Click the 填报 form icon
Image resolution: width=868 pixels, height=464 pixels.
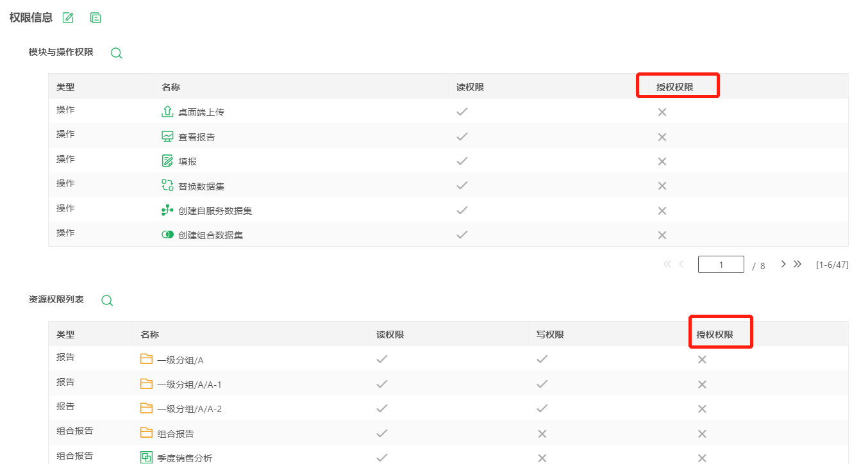tap(167, 161)
